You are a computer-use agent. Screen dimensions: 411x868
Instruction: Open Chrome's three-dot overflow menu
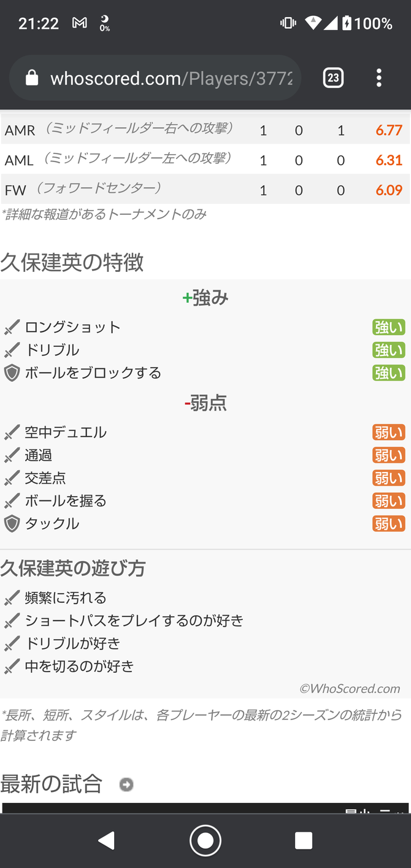[378, 78]
